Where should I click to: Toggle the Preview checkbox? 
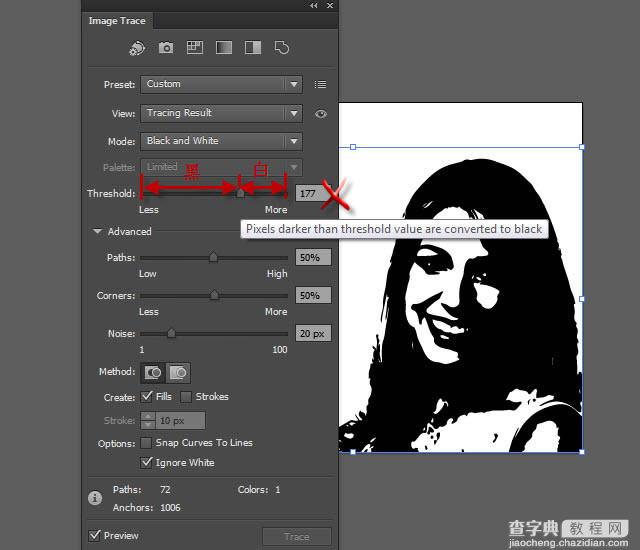[94, 535]
